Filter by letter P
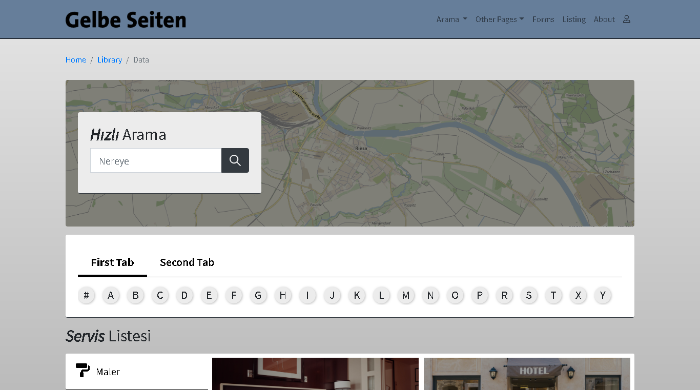The height and width of the screenshot is (390, 700). click(479, 295)
